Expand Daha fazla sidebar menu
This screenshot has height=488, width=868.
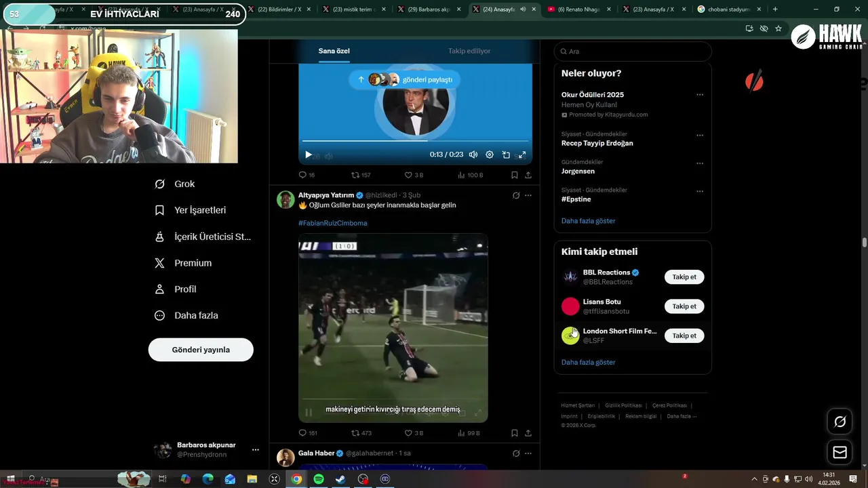pyautogui.click(x=186, y=315)
